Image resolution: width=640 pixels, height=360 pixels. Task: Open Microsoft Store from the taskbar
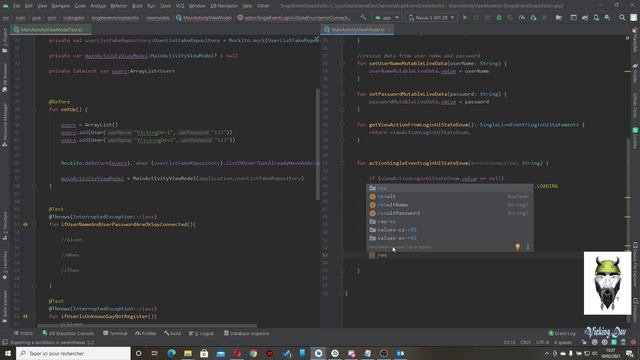[x=204, y=353]
